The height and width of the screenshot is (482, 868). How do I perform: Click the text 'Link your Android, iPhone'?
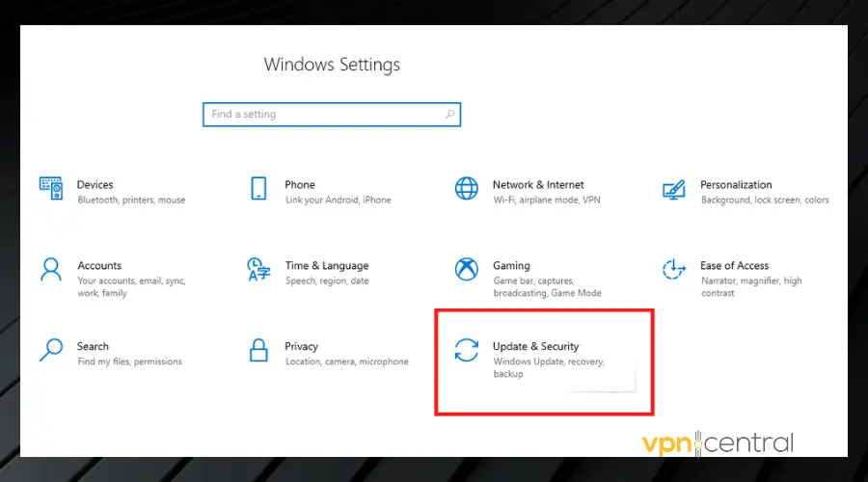339,200
